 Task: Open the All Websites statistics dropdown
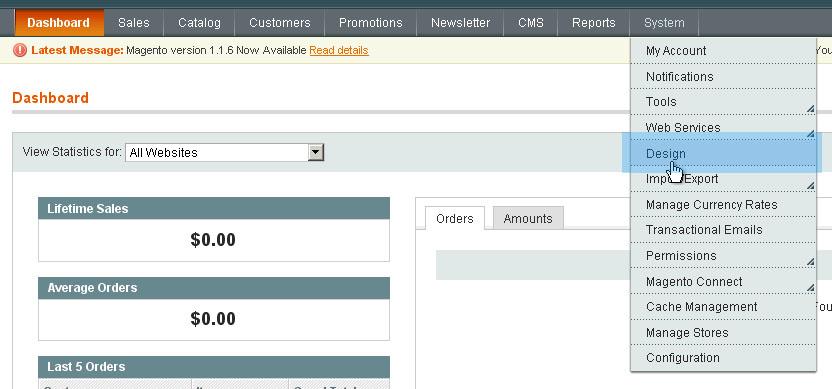(224, 153)
